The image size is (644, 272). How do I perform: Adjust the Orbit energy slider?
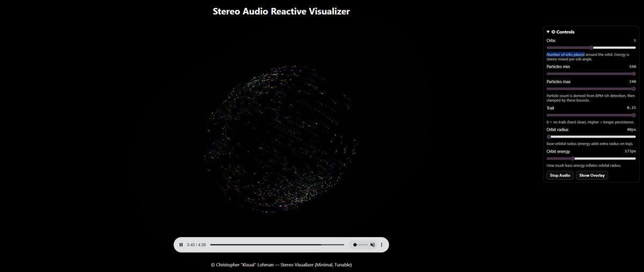click(x=591, y=158)
